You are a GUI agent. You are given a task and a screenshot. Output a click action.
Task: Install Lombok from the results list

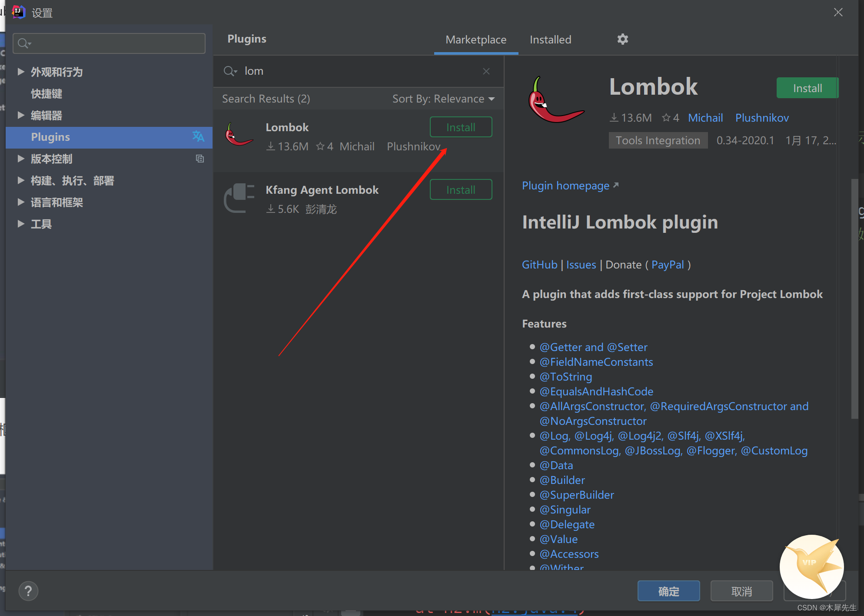[x=461, y=127]
